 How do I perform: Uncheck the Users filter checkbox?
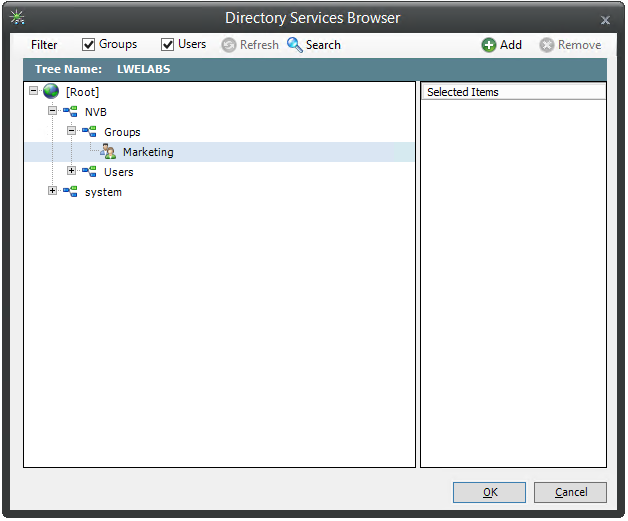[167, 44]
